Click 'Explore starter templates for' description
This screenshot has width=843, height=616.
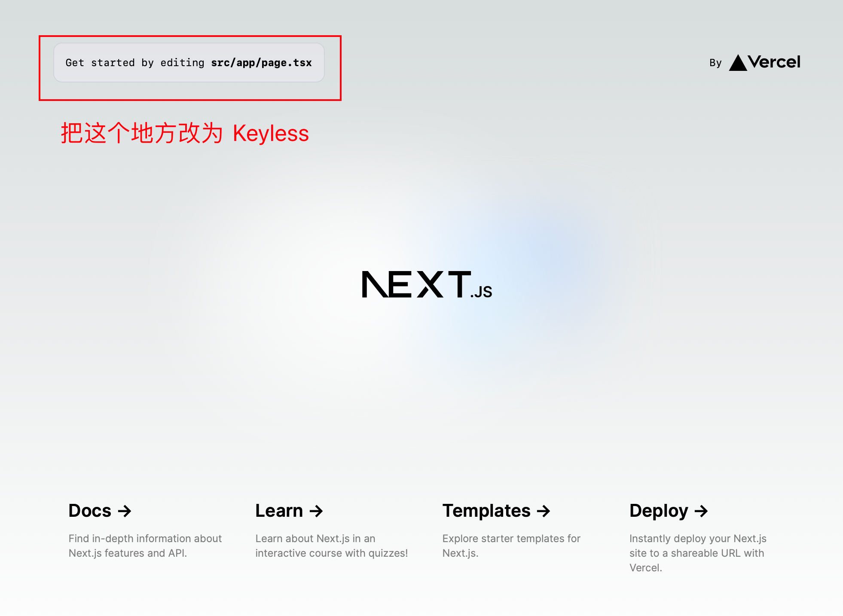coord(511,539)
